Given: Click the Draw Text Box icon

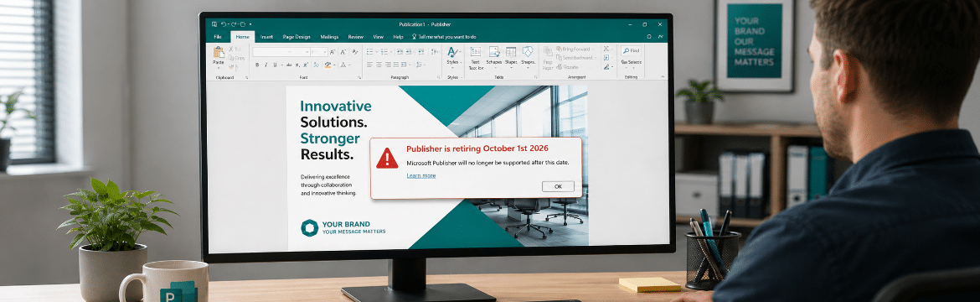Looking at the screenshot, I should tap(476, 51).
